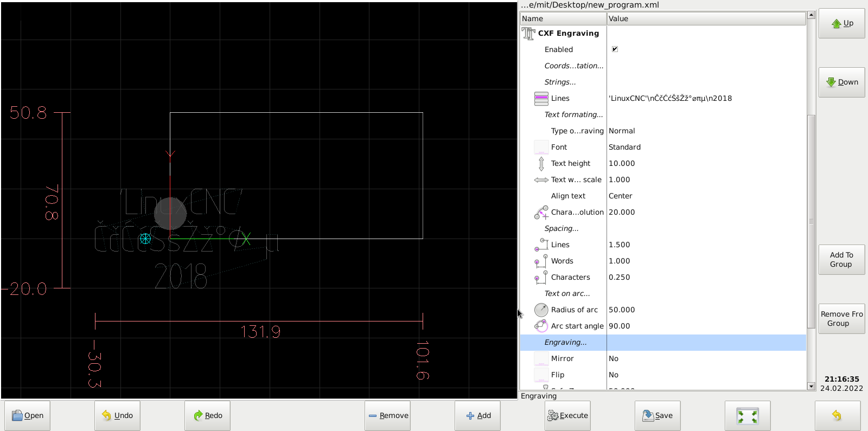This screenshot has width=868, height=431.
Task: Click the Execute gears icon
Action: (553, 415)
